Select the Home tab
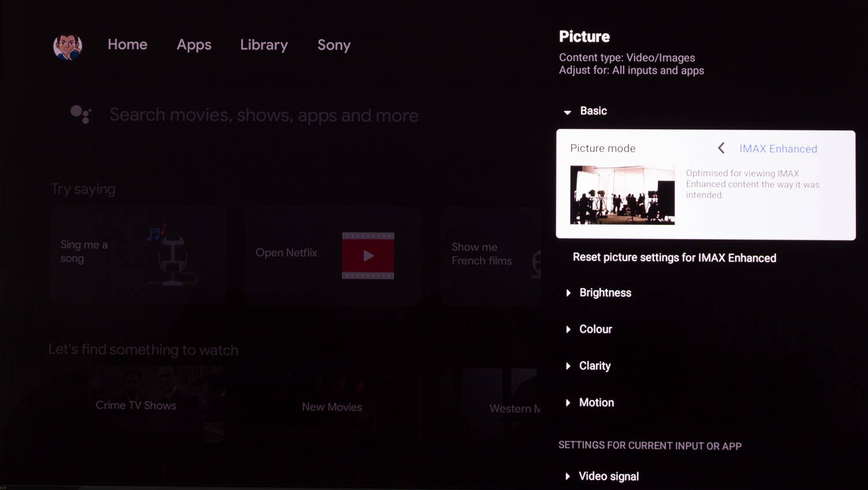This screenshot has width=868, height=490. (x=127, y=45)
